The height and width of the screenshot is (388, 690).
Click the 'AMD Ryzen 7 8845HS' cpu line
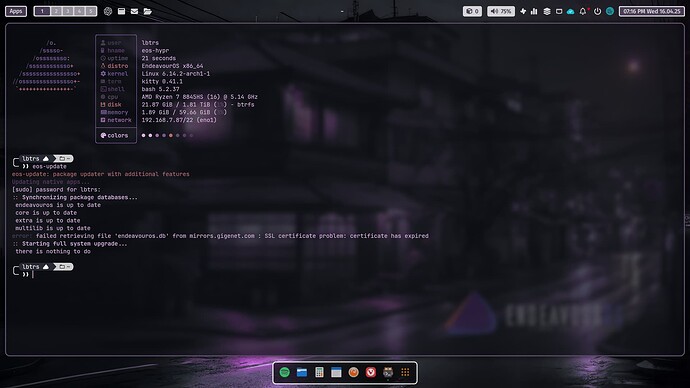point(200,97)
